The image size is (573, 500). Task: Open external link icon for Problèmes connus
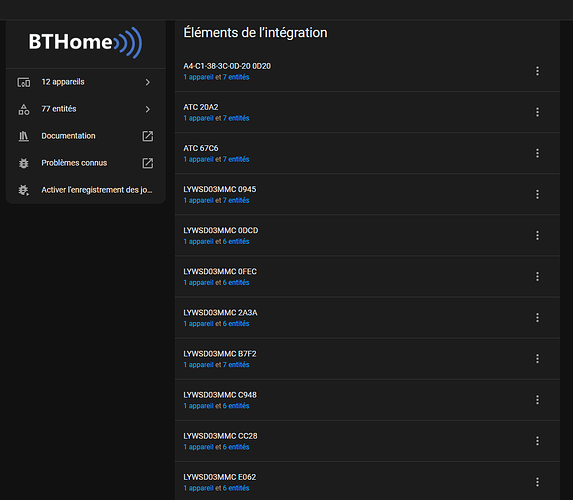148,163
